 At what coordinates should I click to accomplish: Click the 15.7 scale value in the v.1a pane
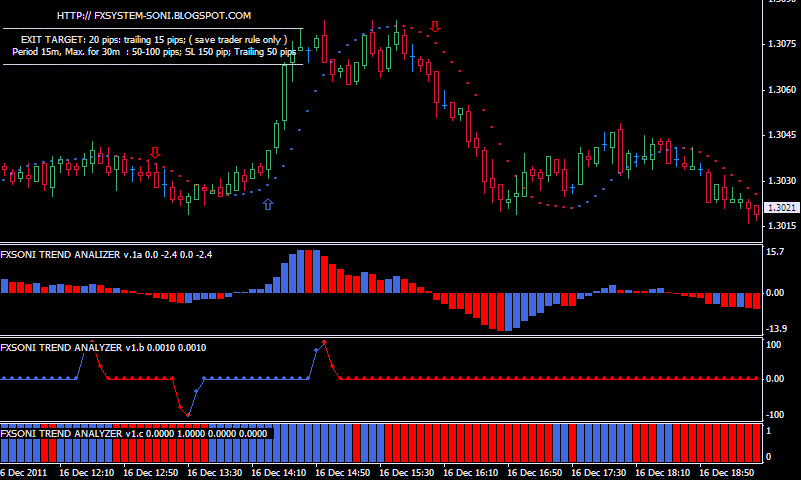click(775, 252)
